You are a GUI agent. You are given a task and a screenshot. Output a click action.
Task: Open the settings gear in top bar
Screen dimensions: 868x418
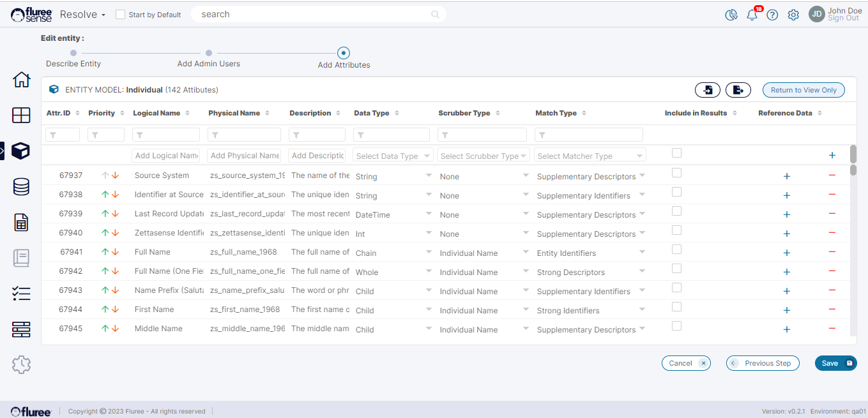[793, 15]
